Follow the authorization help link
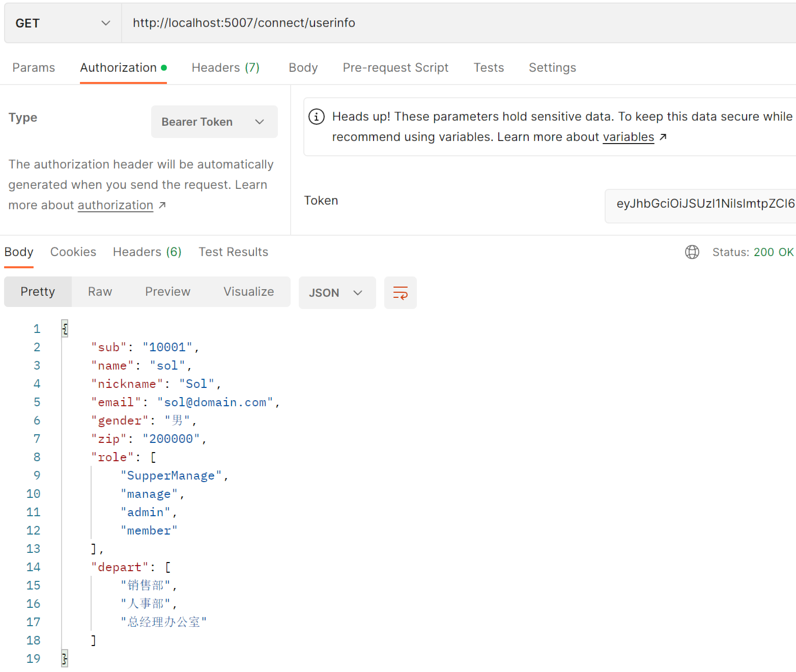 116,205
